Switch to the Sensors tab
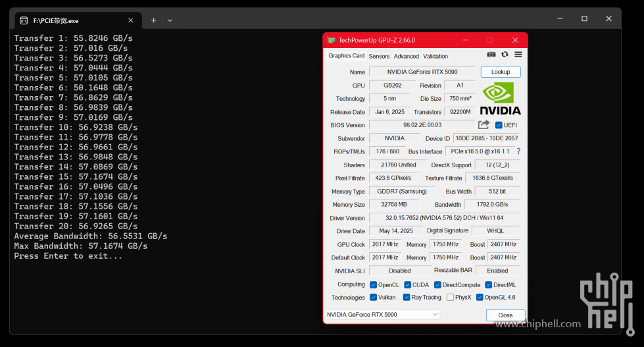The width and height of the screenshot is (644, 347). tap(379, 57)
